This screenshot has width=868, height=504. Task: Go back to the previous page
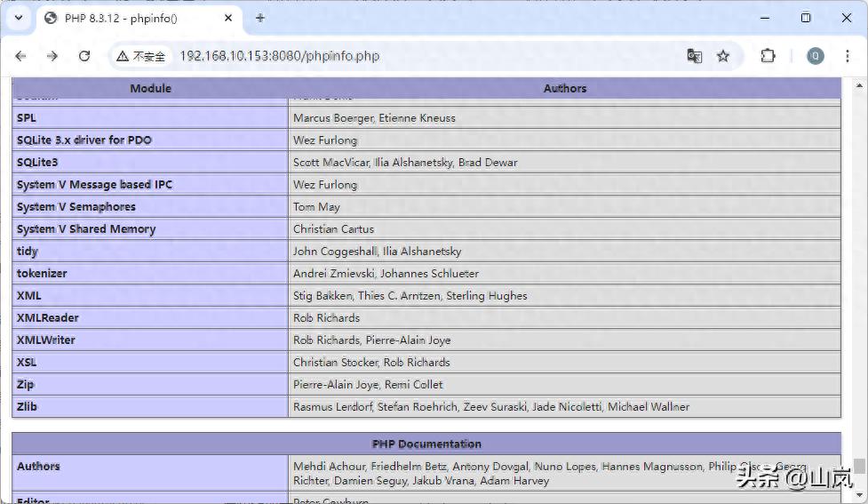click(x=20, y=56)
